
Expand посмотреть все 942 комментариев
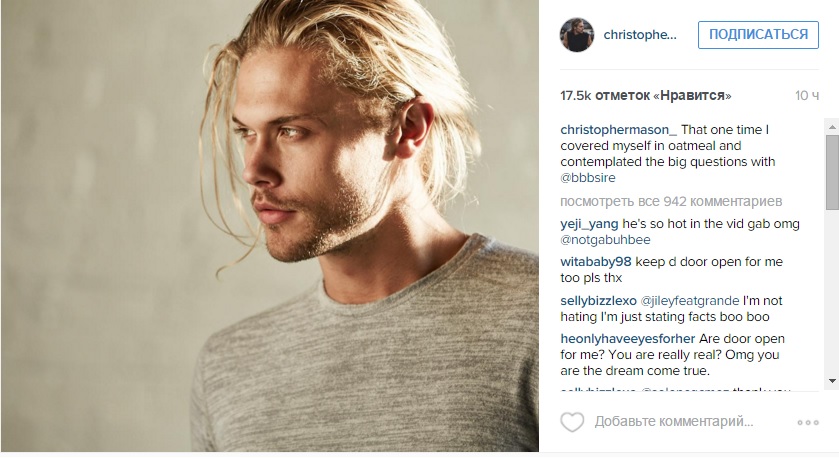671,201
